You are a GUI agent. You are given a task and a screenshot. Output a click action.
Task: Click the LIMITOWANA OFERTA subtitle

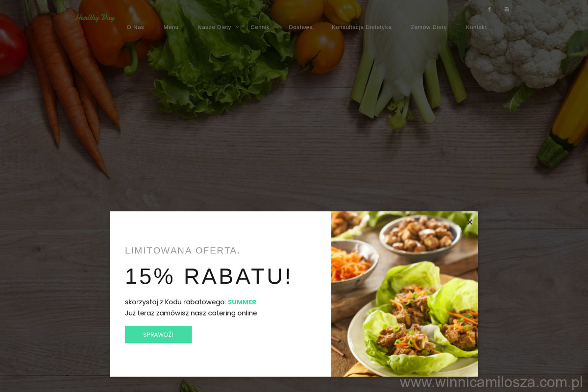183,250
